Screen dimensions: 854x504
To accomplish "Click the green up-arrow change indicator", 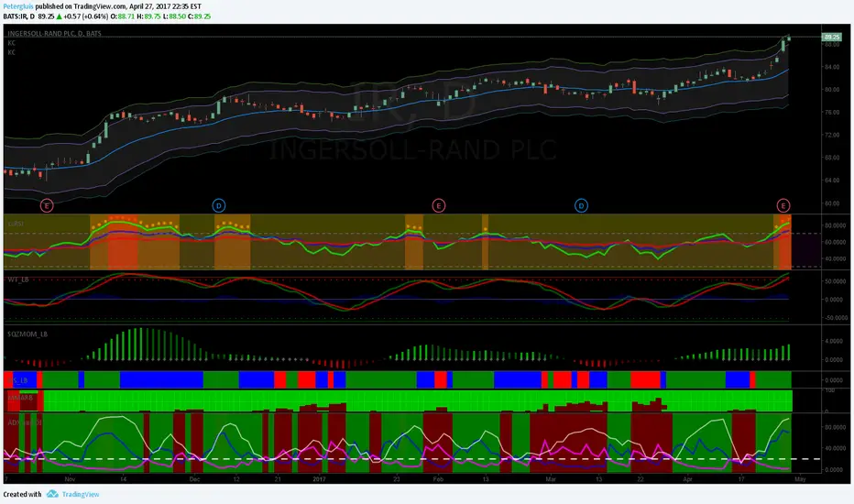I will (59, 16).
